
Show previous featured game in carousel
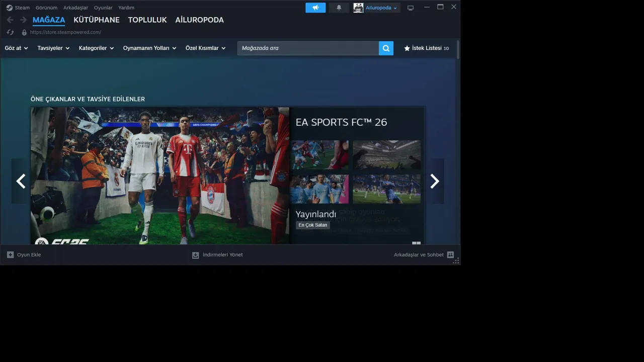(x=21, y=181)
